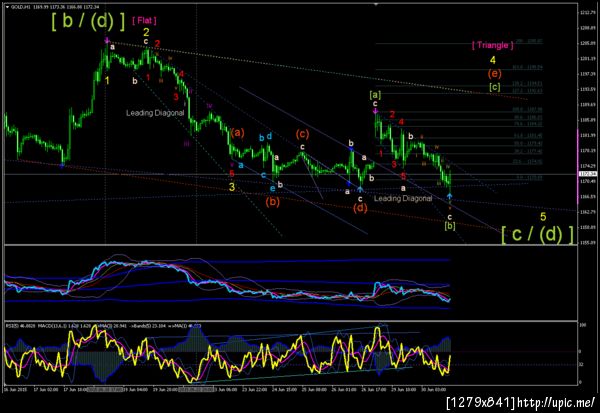
Task: Select the cyan e wave label
Action: point(272,188)
